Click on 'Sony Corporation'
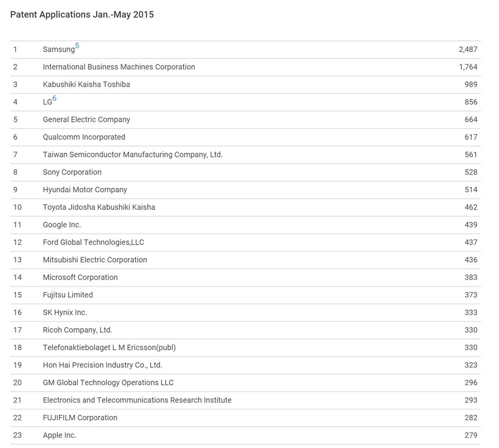 point(72,172)
